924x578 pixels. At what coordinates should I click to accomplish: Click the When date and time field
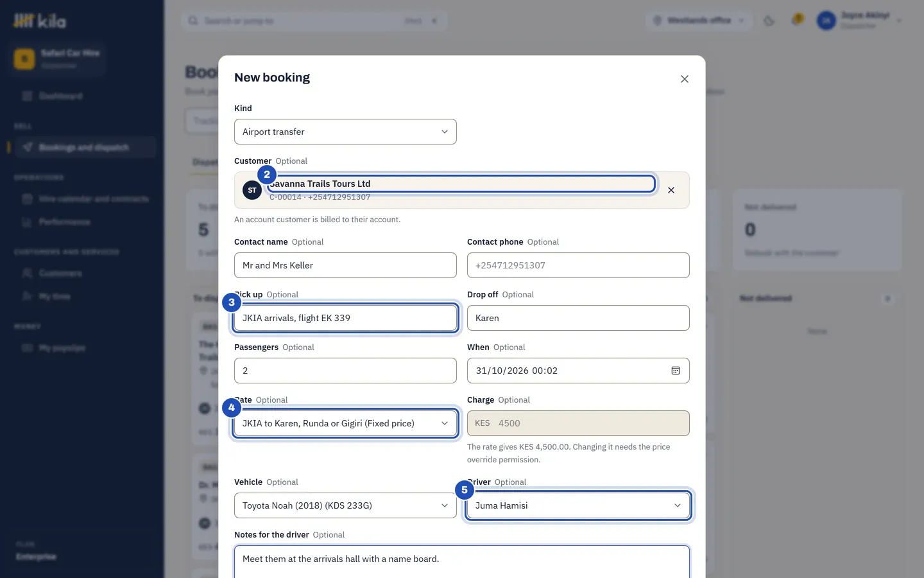pos(578,371)
